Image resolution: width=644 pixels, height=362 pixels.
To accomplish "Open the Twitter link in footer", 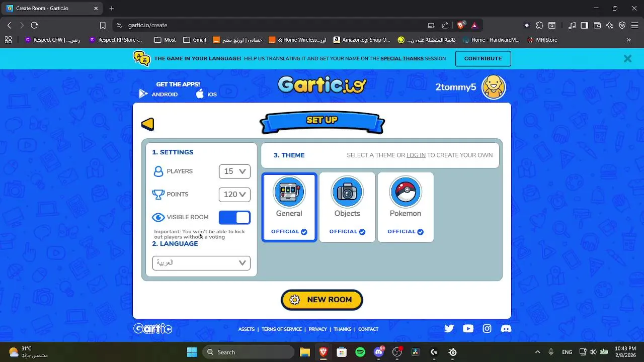I will pyautogui.click(x=449, y=329).
